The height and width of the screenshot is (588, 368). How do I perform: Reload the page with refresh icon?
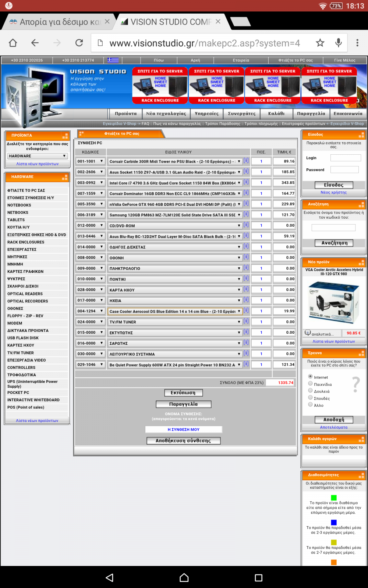point(79,43)
